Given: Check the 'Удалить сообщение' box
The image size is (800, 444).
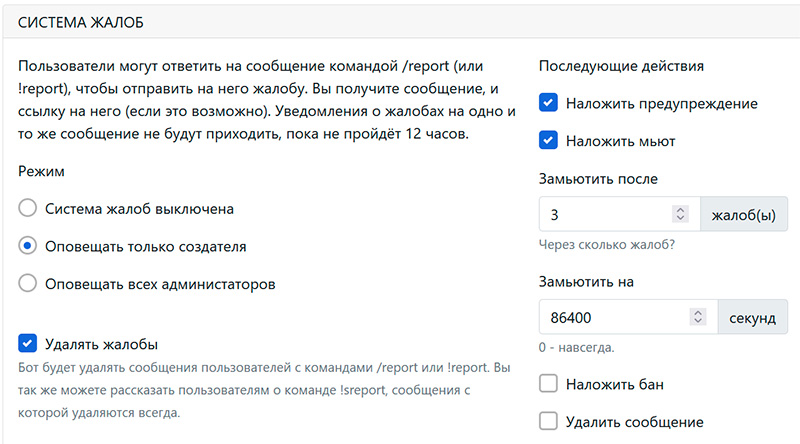Looking at the screenshot, I should 548,421.
